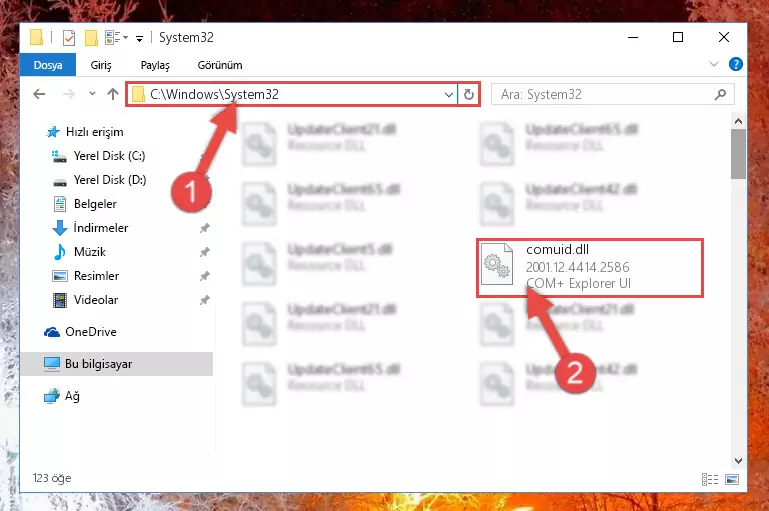Minimize the System32 window
The image size is (769, 511).
pyautogui.click(x=633, y=37)
